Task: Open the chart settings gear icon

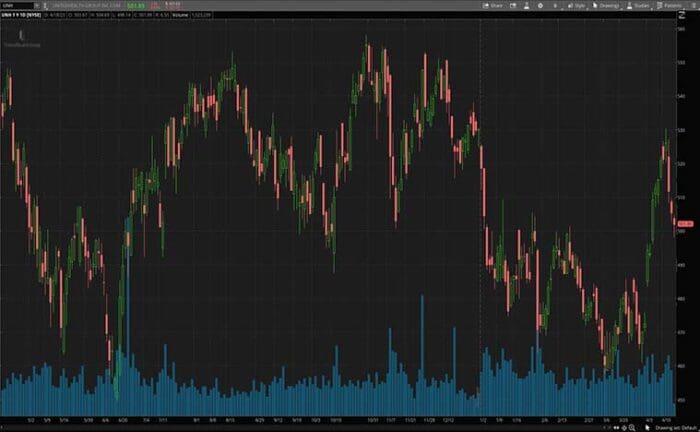Action: 540,5
